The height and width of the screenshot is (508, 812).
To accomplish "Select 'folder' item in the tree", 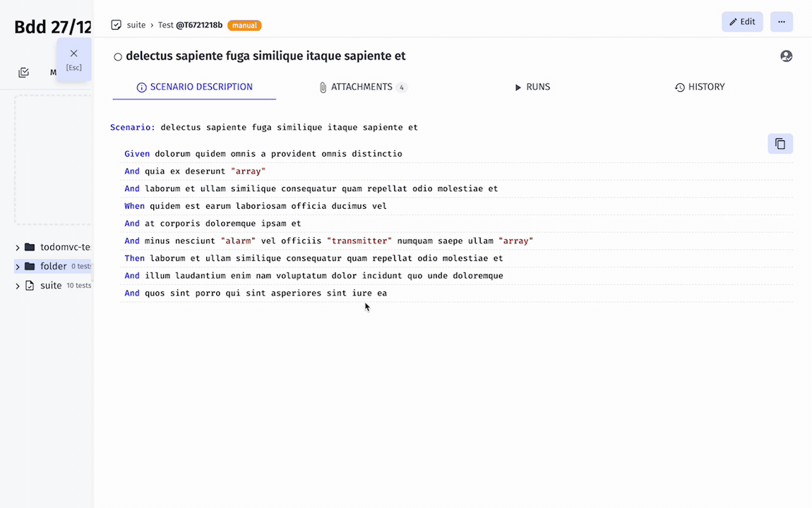I will [x=53, y=267].
